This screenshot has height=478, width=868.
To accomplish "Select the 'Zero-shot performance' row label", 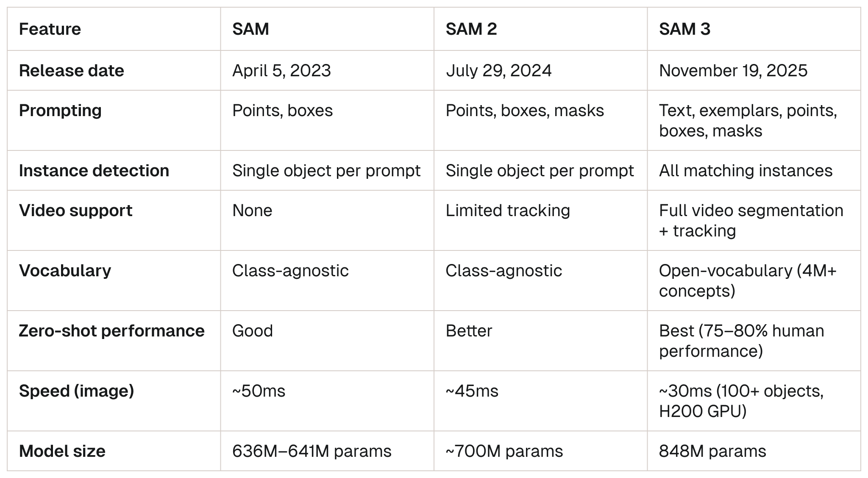I will pyautogui.click(x=111, y=331).
